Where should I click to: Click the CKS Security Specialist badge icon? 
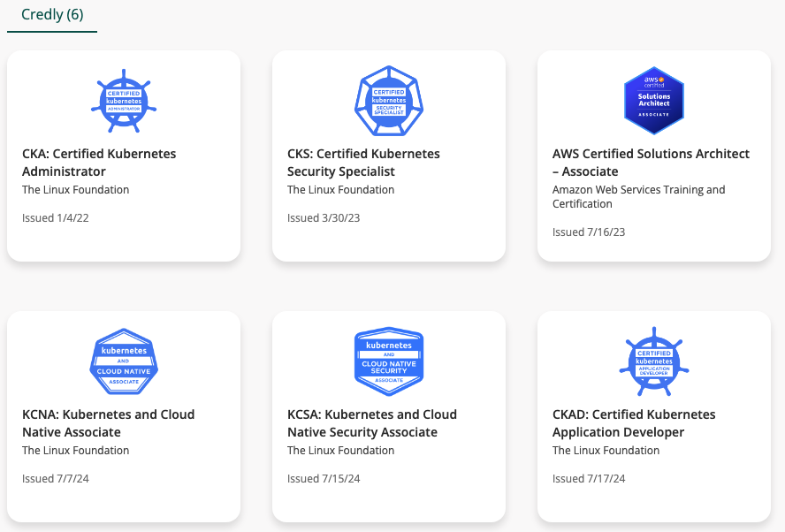click(x=389, y=101)
